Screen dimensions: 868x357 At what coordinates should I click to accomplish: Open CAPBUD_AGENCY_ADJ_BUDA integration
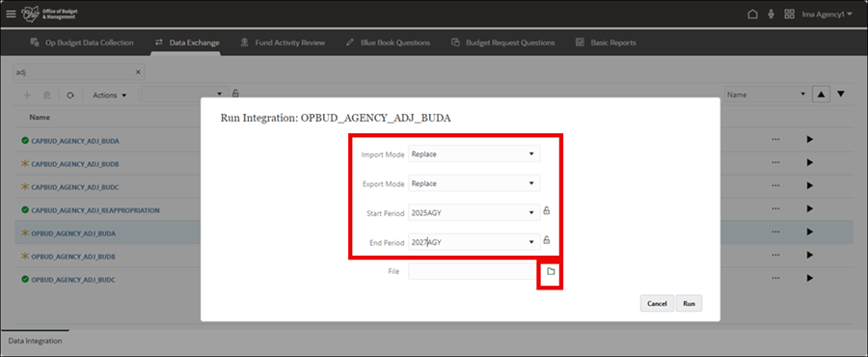(x=74, y=141)
